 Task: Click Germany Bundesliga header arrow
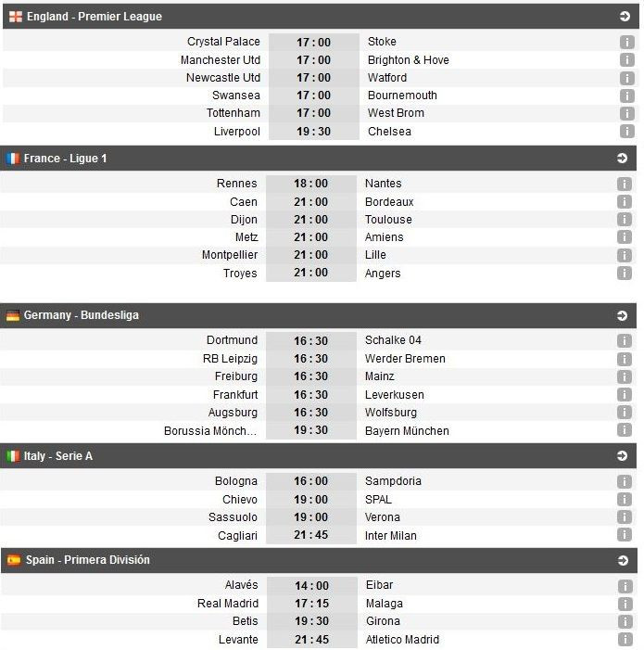(623, 315)
